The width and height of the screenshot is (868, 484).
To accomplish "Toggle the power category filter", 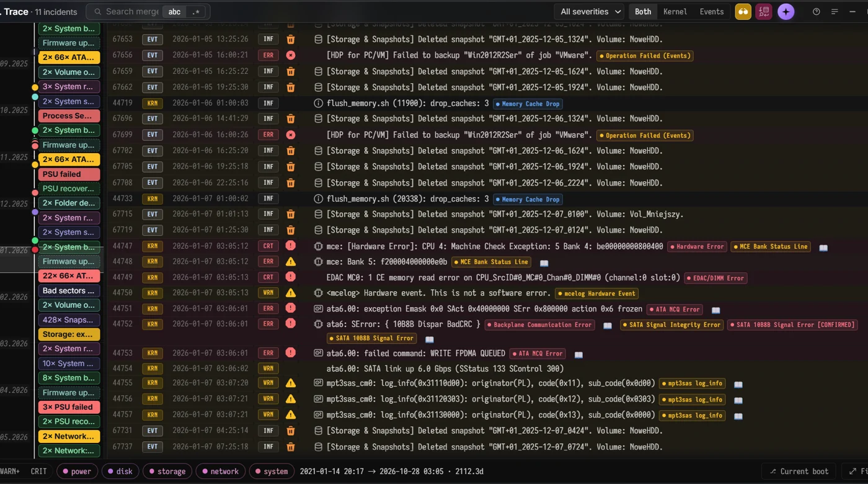I will (77, 472).
